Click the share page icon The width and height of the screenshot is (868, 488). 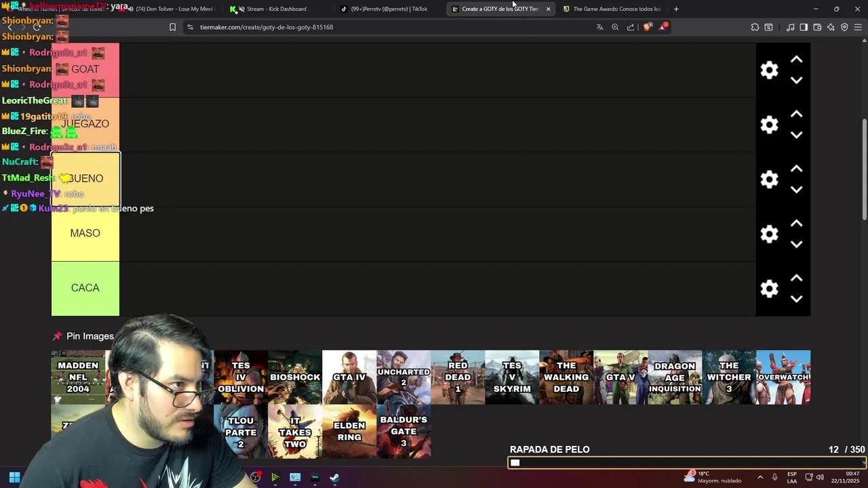click(631, 27)
